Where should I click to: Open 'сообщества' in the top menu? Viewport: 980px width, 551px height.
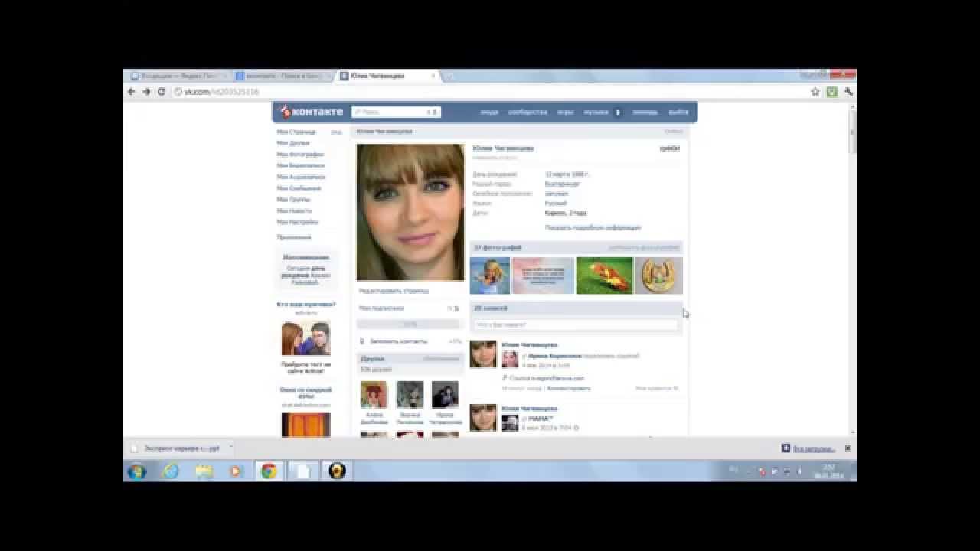(528, 112)
